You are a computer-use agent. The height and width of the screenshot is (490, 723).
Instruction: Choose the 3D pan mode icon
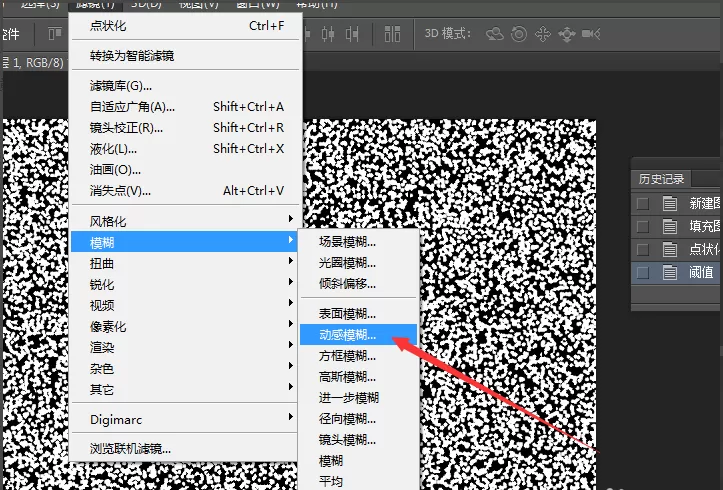[543, 34]
